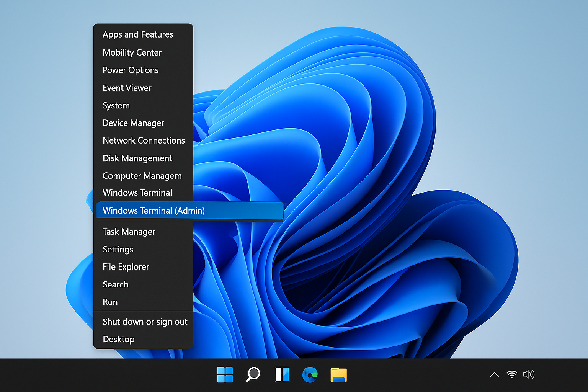Viewport: 588px width, 392px height.
Task: Open Power Options
Action: point(130,70)
